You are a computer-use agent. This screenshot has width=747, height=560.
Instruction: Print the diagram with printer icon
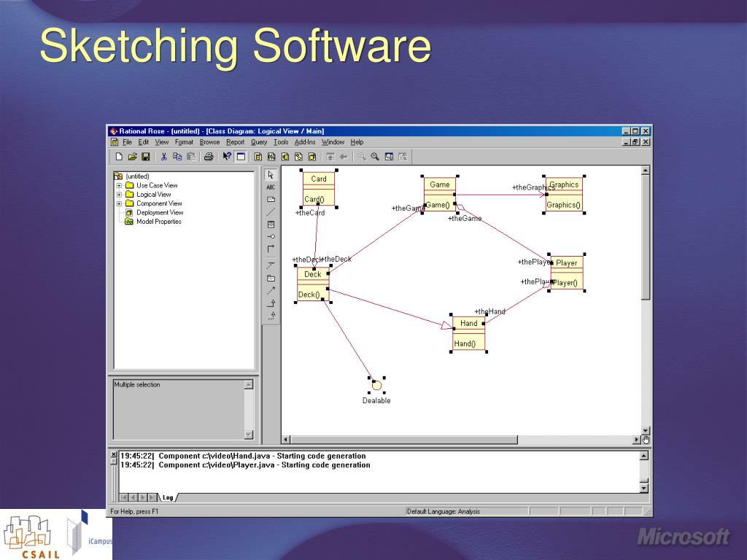[209, 157]
